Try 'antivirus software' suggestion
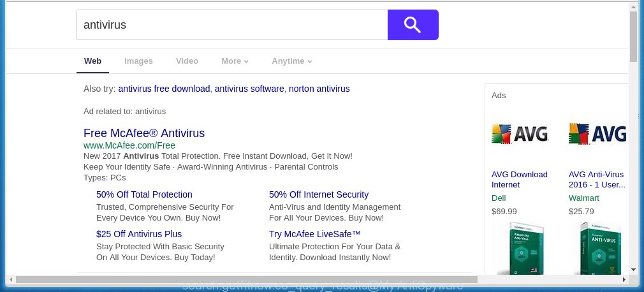The height and width of the screenshot is (292, 644). (x=249, y=89)
